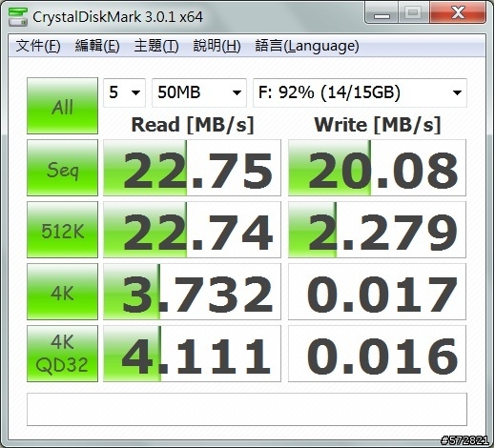Open the 主題(T) menu

[156, 46]
